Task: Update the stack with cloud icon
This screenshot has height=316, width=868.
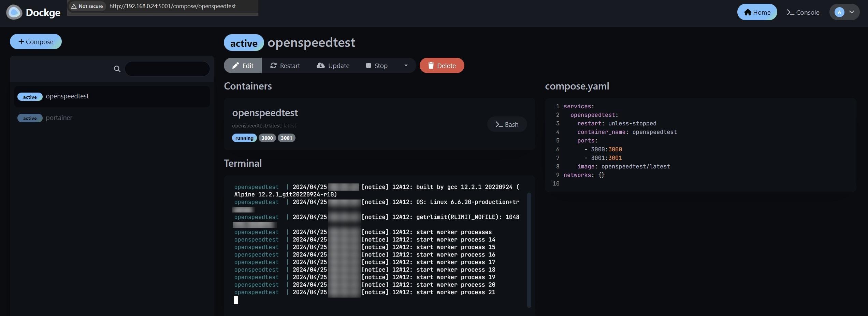Action: click(x=333, y=66)
